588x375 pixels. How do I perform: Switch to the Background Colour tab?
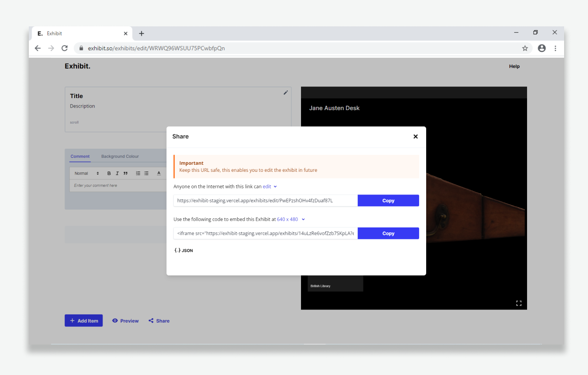coord(120,157)
